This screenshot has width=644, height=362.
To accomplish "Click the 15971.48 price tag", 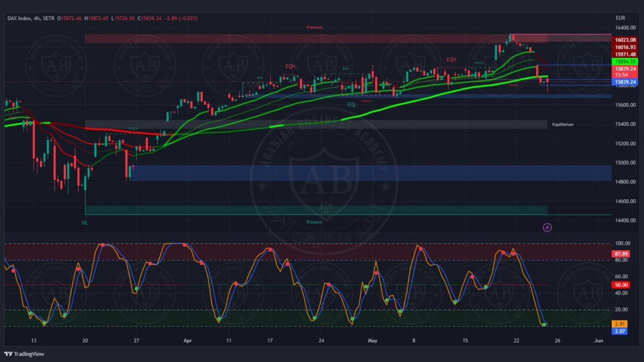I will (625, 54).
